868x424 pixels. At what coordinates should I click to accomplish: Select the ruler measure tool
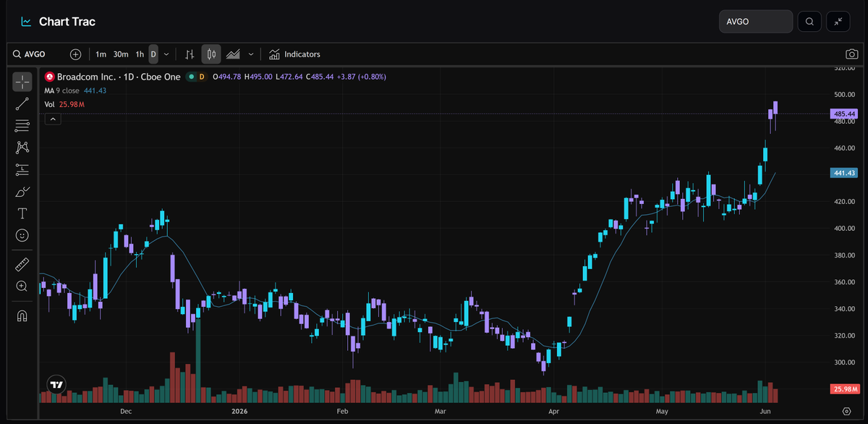point(22,264)
